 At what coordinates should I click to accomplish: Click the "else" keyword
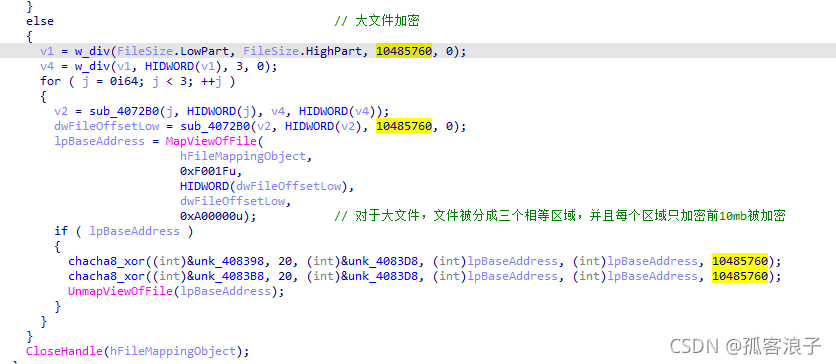click(40, 21)
